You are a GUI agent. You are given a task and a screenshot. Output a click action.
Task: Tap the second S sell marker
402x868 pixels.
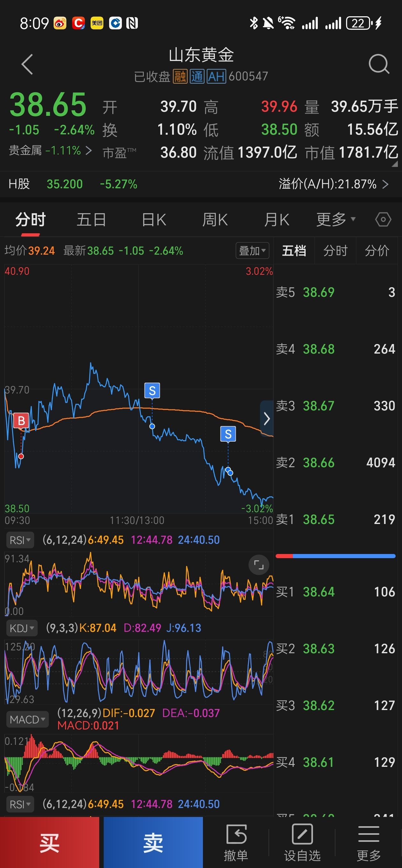228,434
